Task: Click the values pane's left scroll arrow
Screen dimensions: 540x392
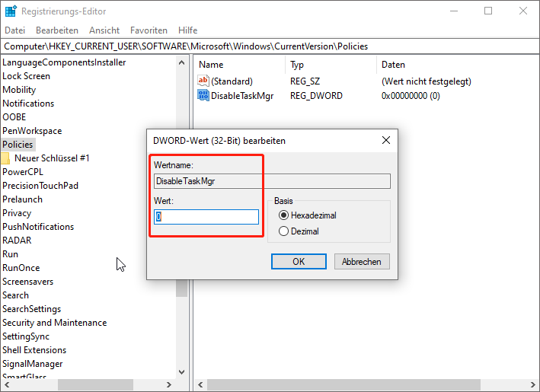Action: pos(200,384)
